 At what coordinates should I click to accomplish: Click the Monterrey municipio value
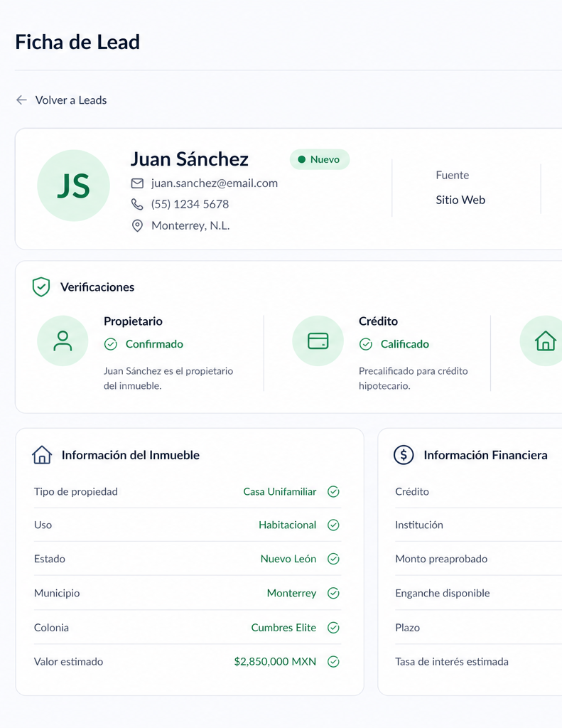click(291, 594)
